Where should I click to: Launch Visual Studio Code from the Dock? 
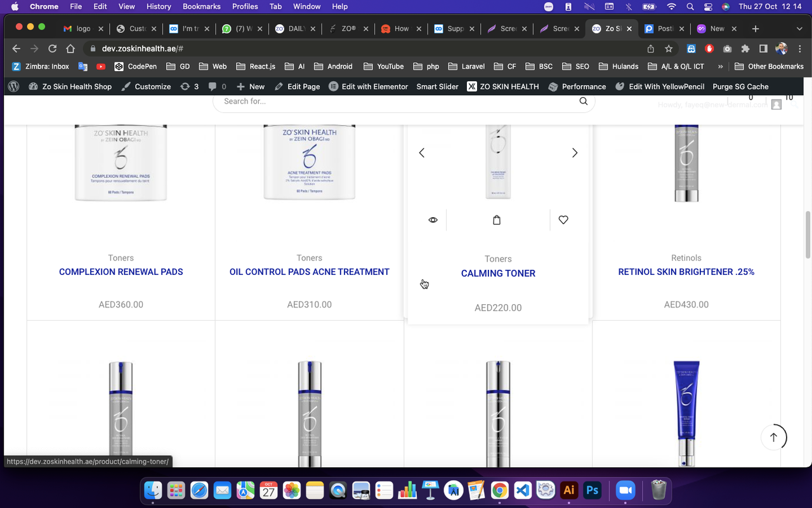click(x=522, y=490)
